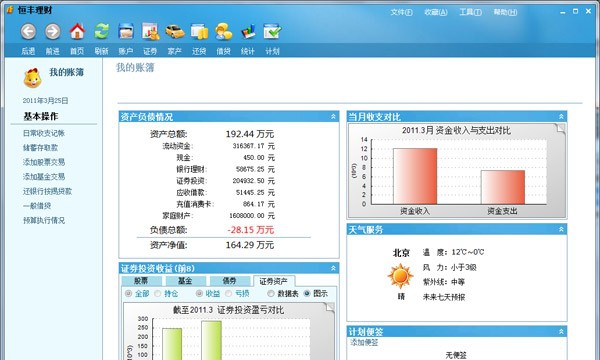Viewport: 600px width, 360px height.
Task: Open the 家产 yellow car icon
Action: [x=175, y=31]
